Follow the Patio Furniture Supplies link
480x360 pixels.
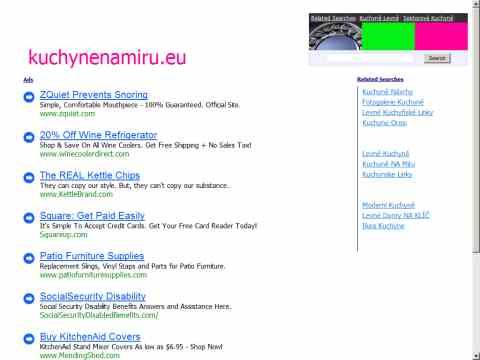tap(92, 256)
